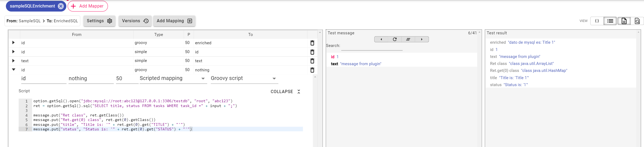Image resolution: width=644 pixels, height=147 pixels.
Task: Open mapper Settings
Action: pyautogui.click(x=99, y=21)
